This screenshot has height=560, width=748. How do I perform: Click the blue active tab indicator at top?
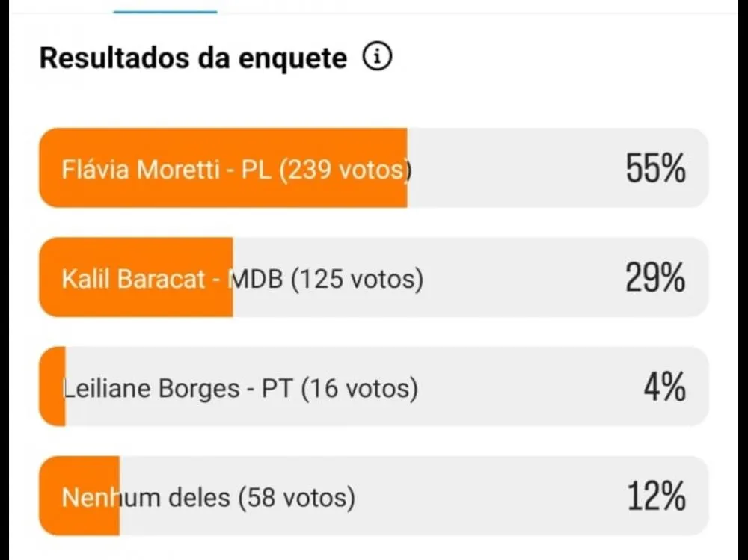tap(165, 11)
